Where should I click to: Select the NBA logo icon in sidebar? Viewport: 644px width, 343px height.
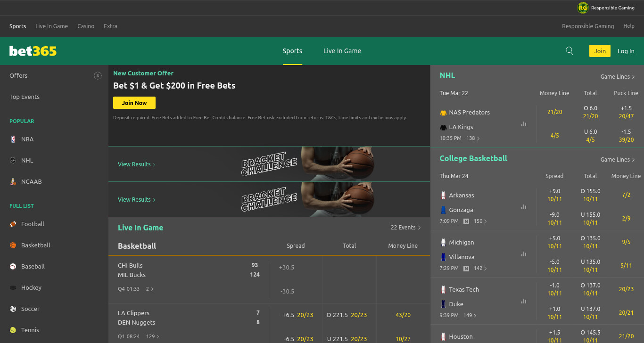(13, 139)
